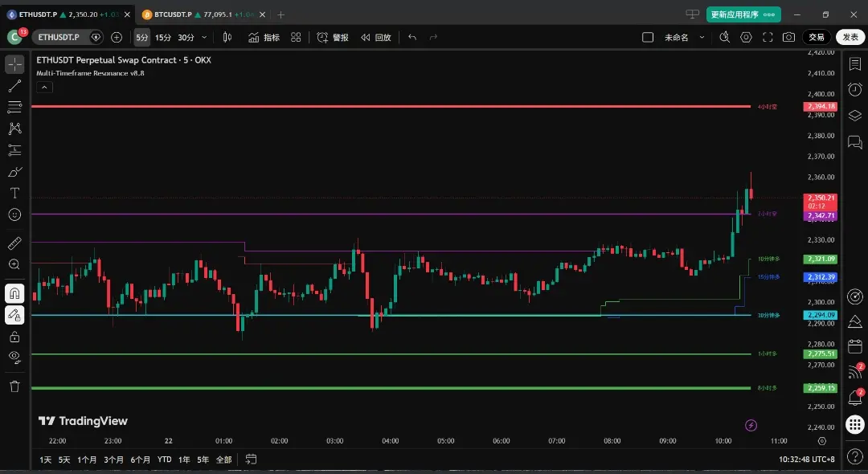Select the text annotation tool
This screenshot has width=868, height=474.
pyautogui.click(x=15, y=193)
